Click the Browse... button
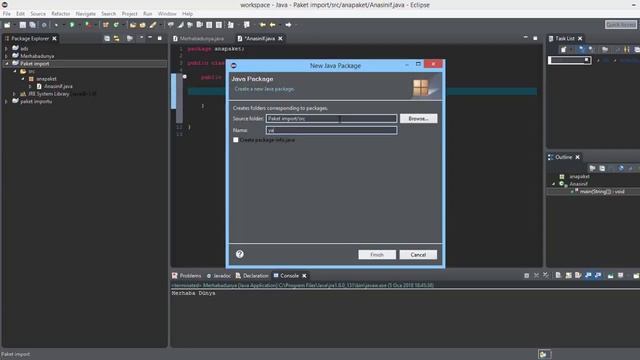This screenshot has width=640, height=360. [x=418, y=118]
